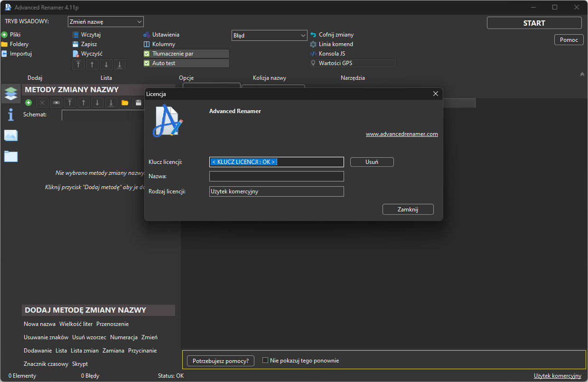Move method to top in methods toolbar

[x=70, y=103]
